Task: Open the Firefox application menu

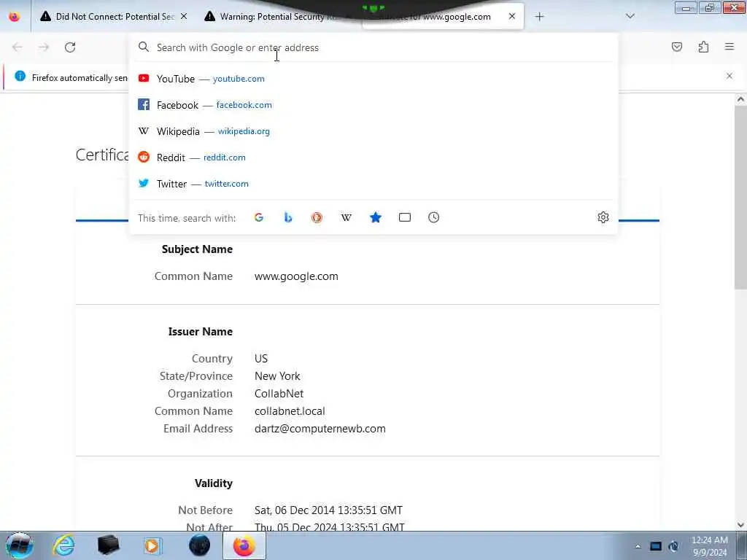Action: click(729, 47)
